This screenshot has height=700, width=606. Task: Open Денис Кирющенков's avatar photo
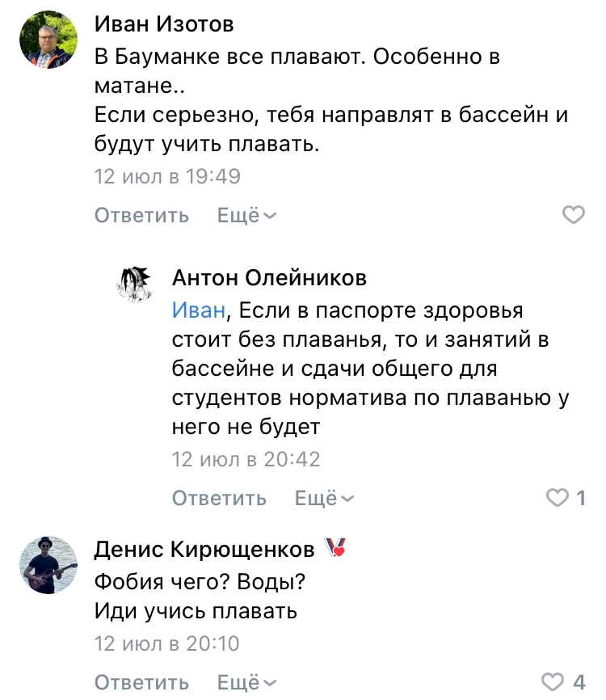[48, 564]
